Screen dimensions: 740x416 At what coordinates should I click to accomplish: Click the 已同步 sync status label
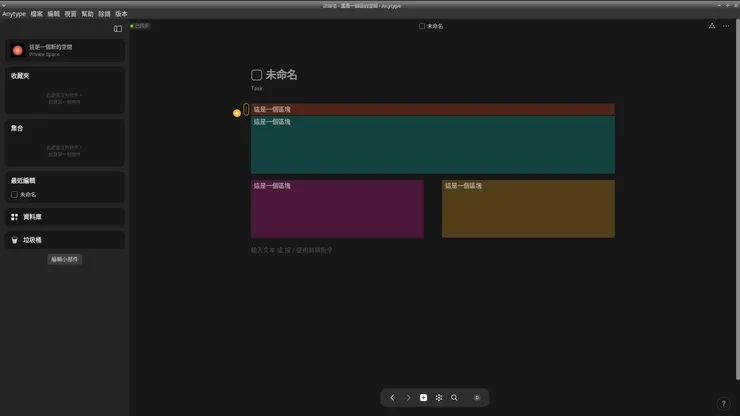point(142,26)
